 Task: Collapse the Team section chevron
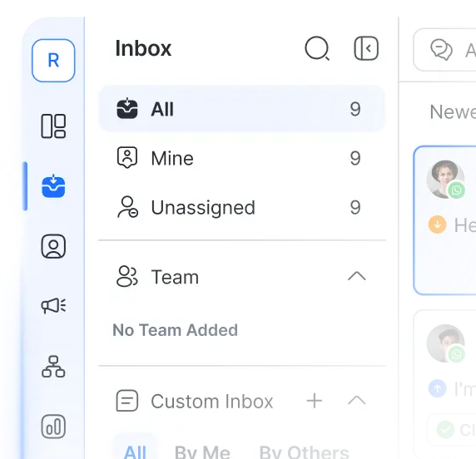(357, 276)
